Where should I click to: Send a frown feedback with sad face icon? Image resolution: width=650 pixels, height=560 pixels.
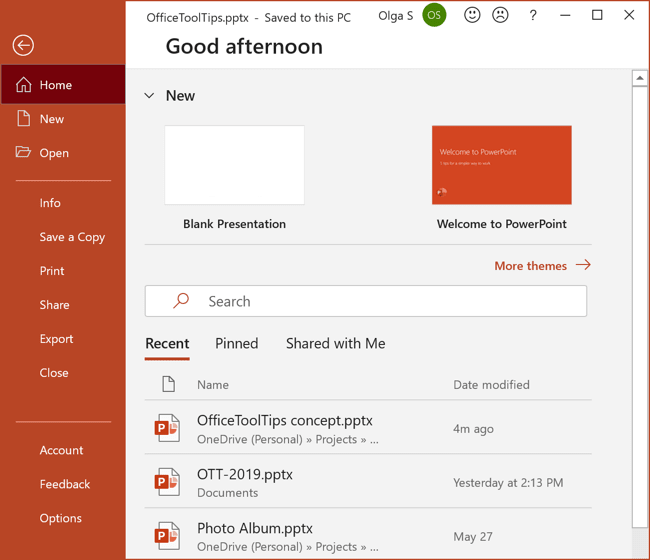click(500, 15)
